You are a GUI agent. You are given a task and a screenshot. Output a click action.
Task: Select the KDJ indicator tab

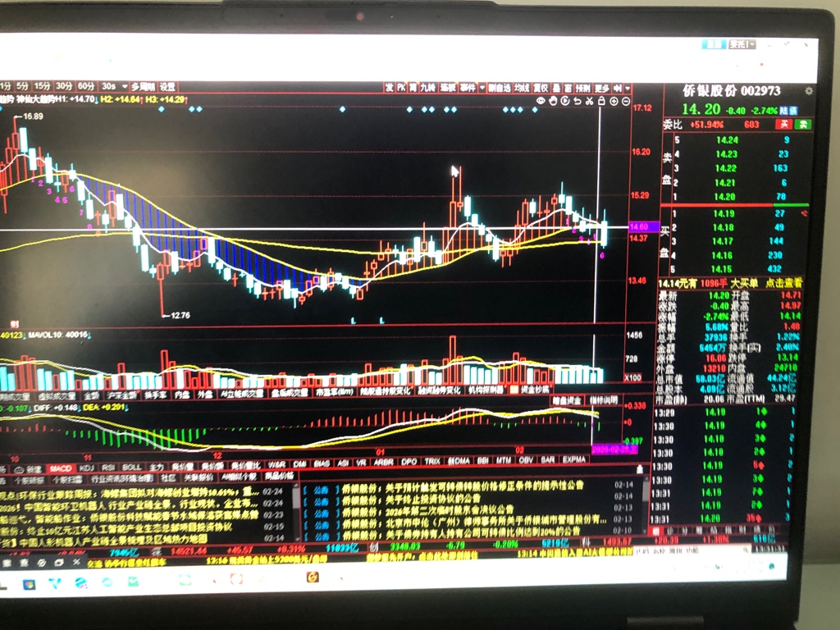[x=86, y=468]
